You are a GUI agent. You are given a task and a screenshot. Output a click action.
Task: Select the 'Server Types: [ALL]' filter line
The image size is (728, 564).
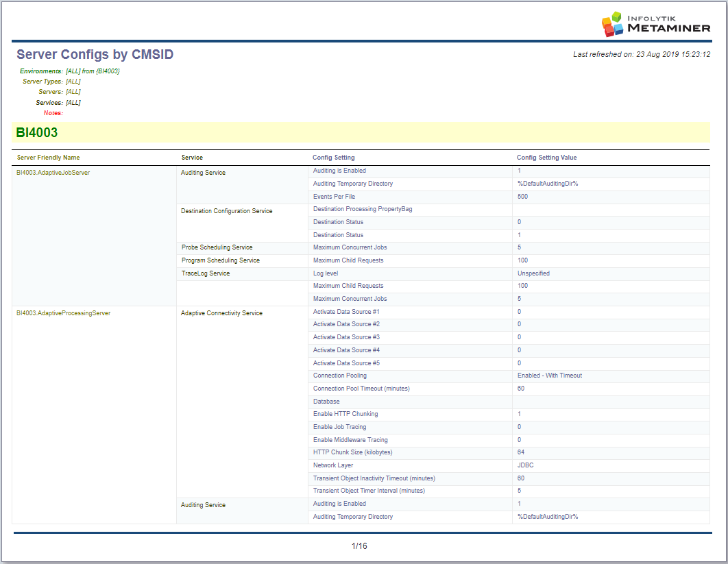click(x=51, y=82)
